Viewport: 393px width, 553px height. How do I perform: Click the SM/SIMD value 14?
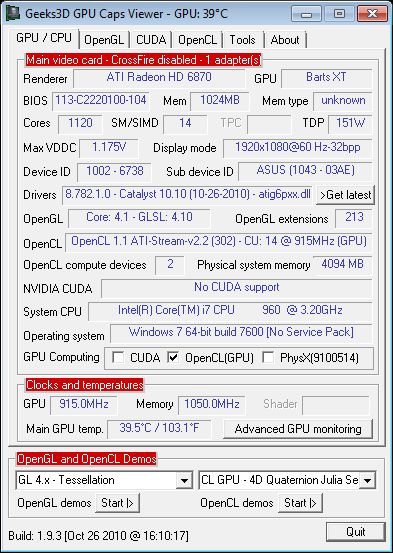[x=185, y=123]
